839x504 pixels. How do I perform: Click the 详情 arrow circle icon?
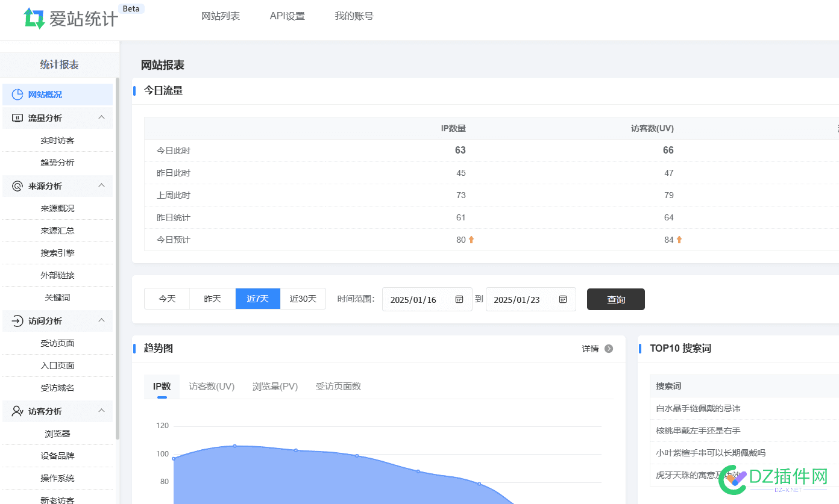pos(609,349)
